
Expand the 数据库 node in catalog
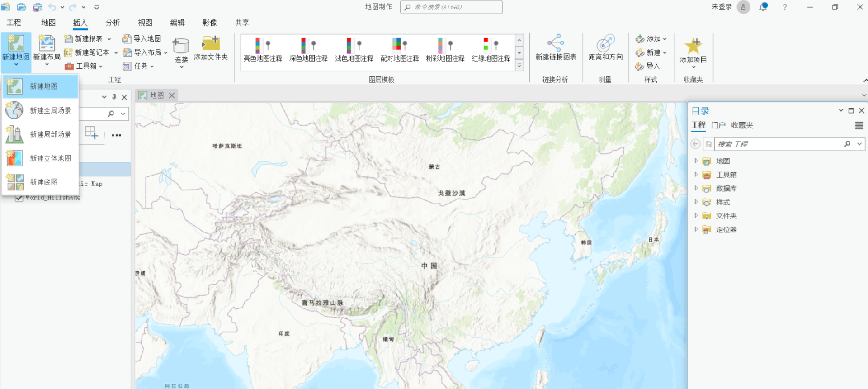[x=696, y=188]
